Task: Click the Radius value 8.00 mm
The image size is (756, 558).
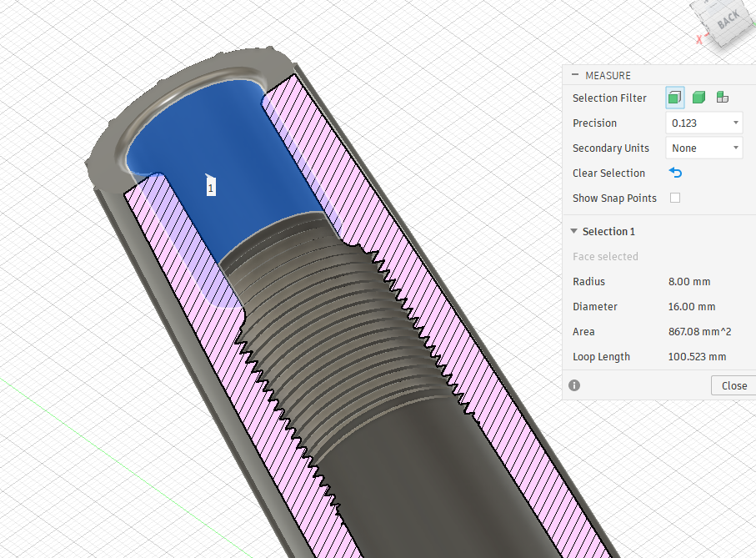Action: coord(689,282)
